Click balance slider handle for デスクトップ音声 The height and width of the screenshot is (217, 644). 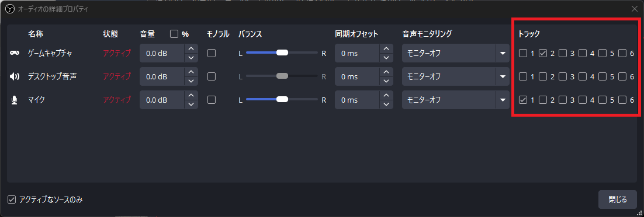point(282,76)
